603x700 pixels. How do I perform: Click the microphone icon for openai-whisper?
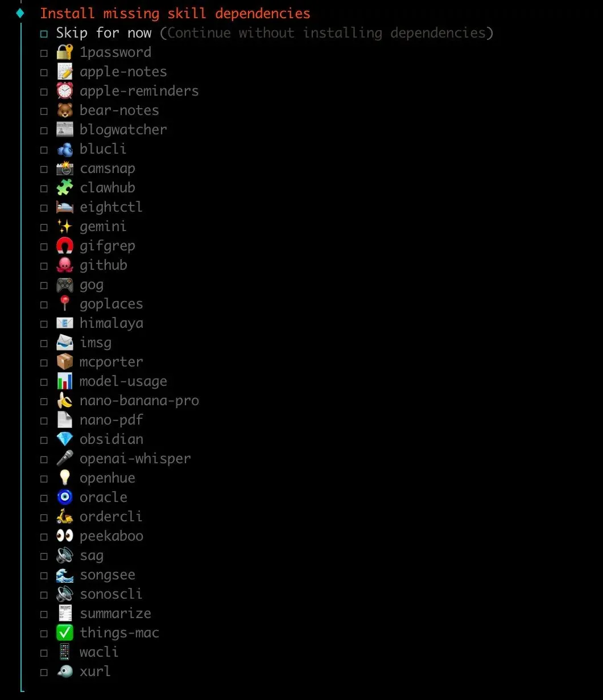click(64, 459)
